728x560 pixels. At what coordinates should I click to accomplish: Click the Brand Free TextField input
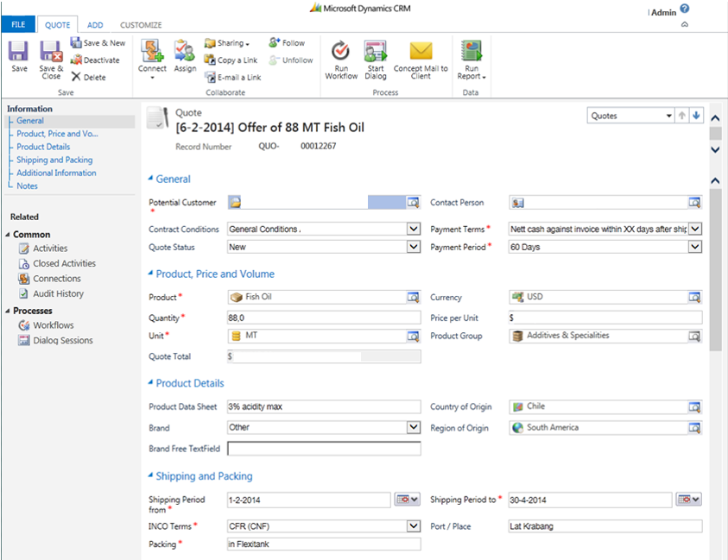(324, 449)
